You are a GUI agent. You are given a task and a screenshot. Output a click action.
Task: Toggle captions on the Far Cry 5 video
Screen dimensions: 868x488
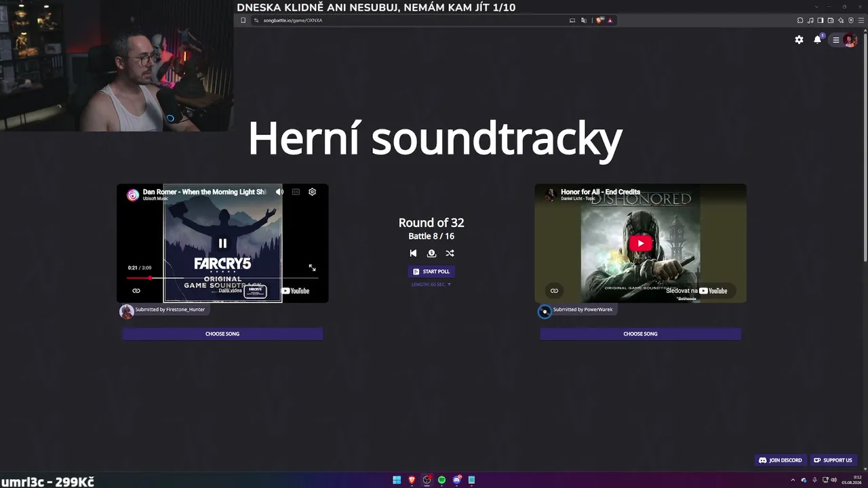[296, 192]
